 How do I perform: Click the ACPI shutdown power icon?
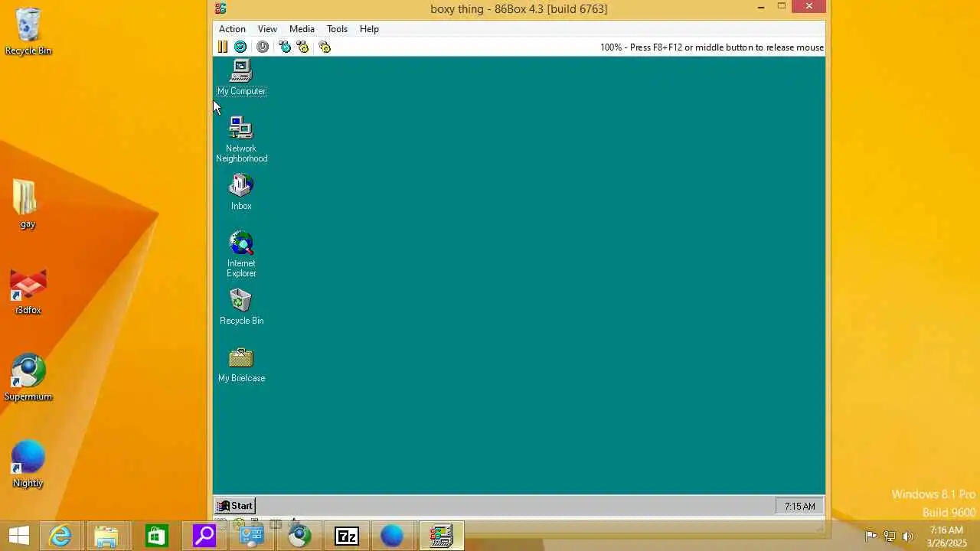[263, 47]
